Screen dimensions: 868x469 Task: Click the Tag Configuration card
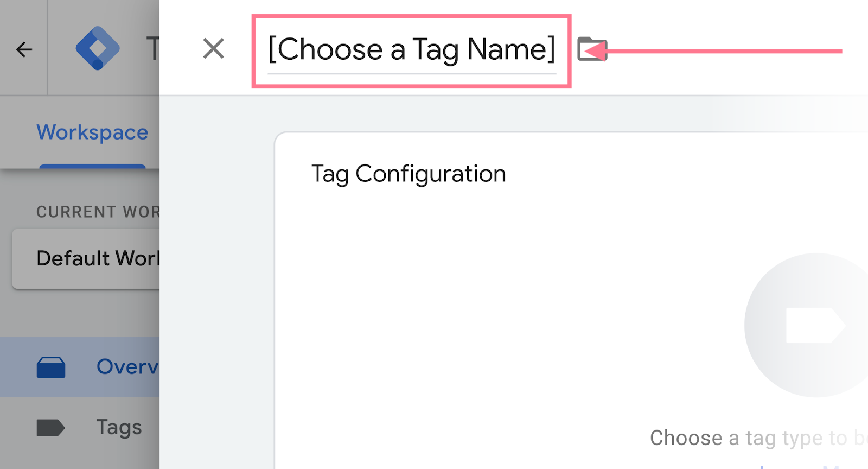408,174
